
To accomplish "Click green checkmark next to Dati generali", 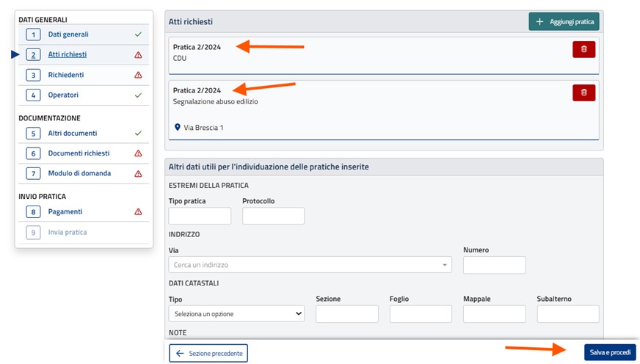I will [x=138, y=34].
